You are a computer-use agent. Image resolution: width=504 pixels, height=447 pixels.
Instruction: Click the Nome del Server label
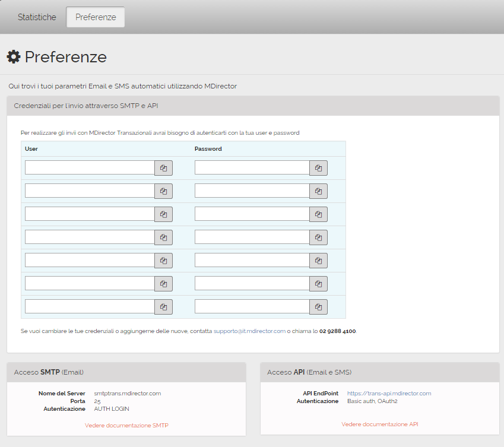pos(62,394)
